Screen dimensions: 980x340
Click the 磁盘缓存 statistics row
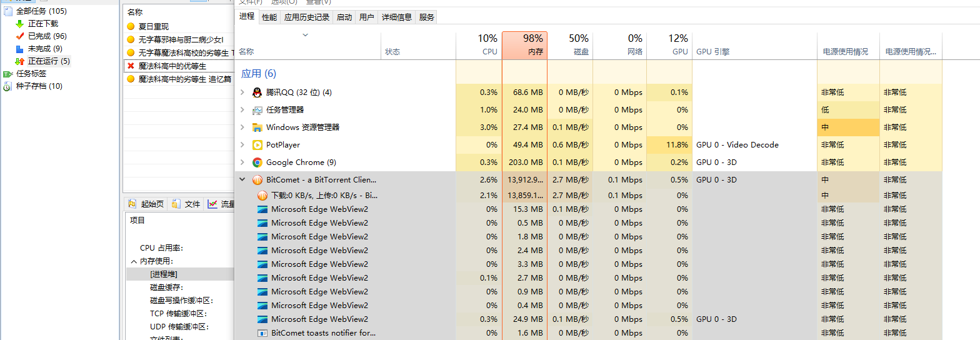166,287
